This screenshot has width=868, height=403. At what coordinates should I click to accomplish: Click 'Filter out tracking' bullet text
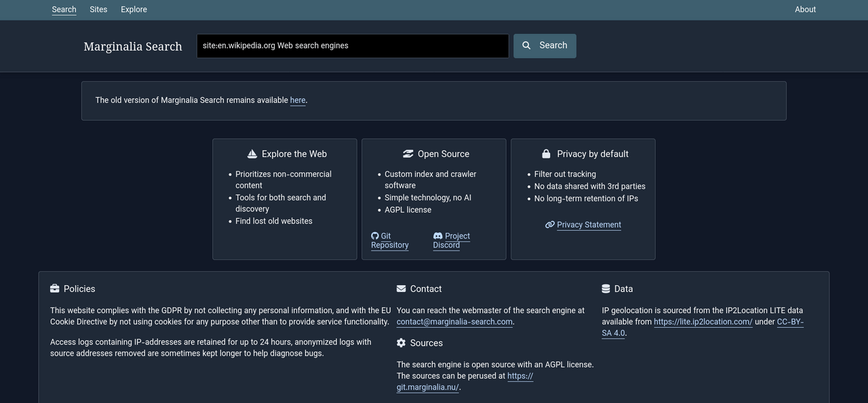[565, 174]
